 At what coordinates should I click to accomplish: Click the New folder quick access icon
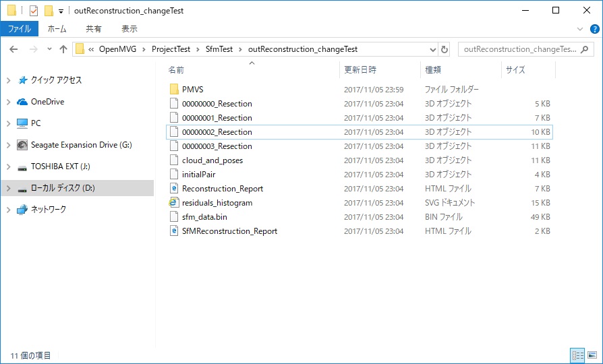(49, 10)
